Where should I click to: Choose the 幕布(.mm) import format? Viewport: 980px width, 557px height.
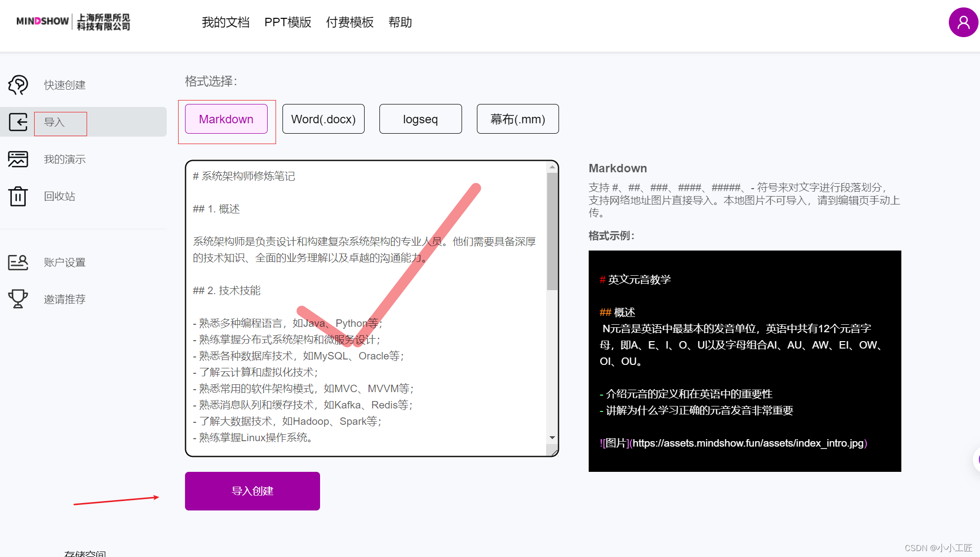pyautogui.click(x=517, y=119)
